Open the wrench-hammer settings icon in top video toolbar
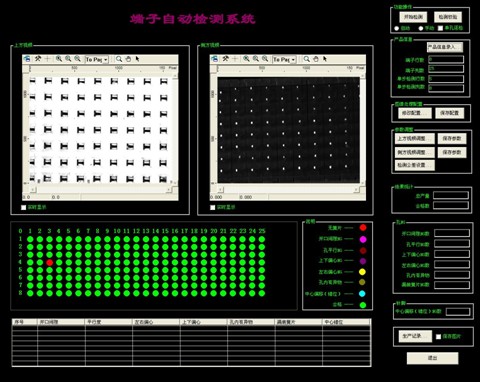Viewport: 480px width, 382px height. point(38,59)
